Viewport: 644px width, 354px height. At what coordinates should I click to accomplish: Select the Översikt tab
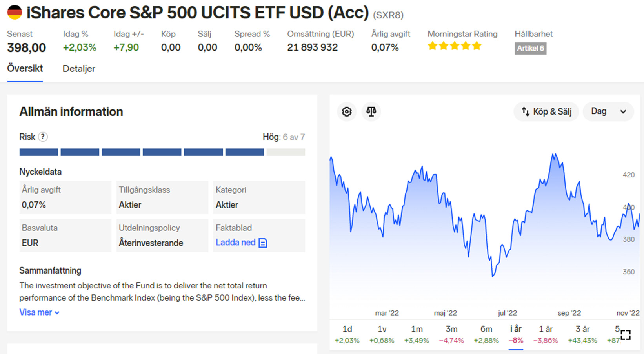[25, 68]
